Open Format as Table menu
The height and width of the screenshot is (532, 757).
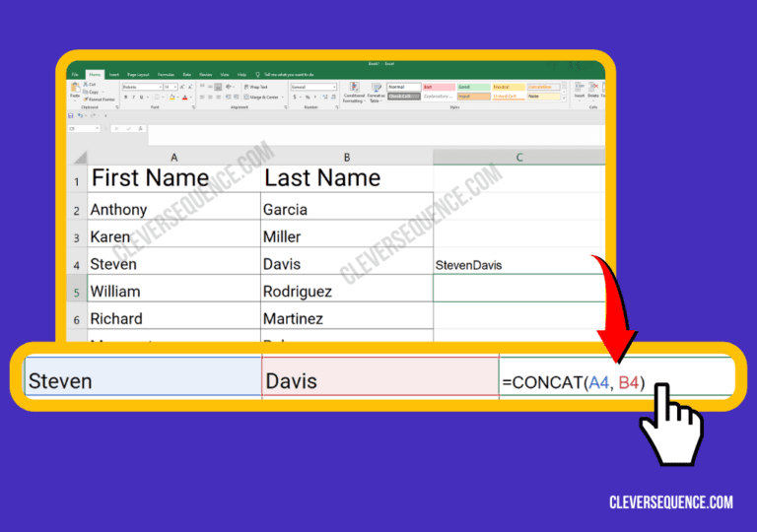click(x=377, y=93)
